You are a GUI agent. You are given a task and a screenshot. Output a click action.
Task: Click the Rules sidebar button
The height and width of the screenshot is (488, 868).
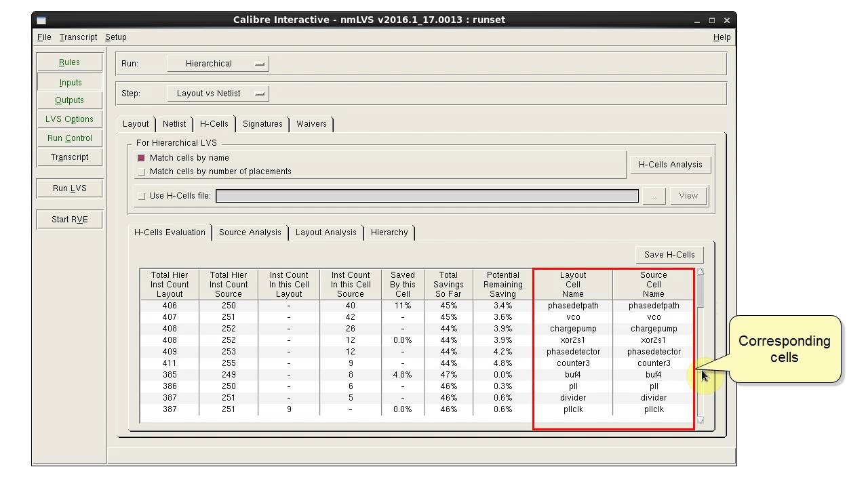(x=69, y=62)
